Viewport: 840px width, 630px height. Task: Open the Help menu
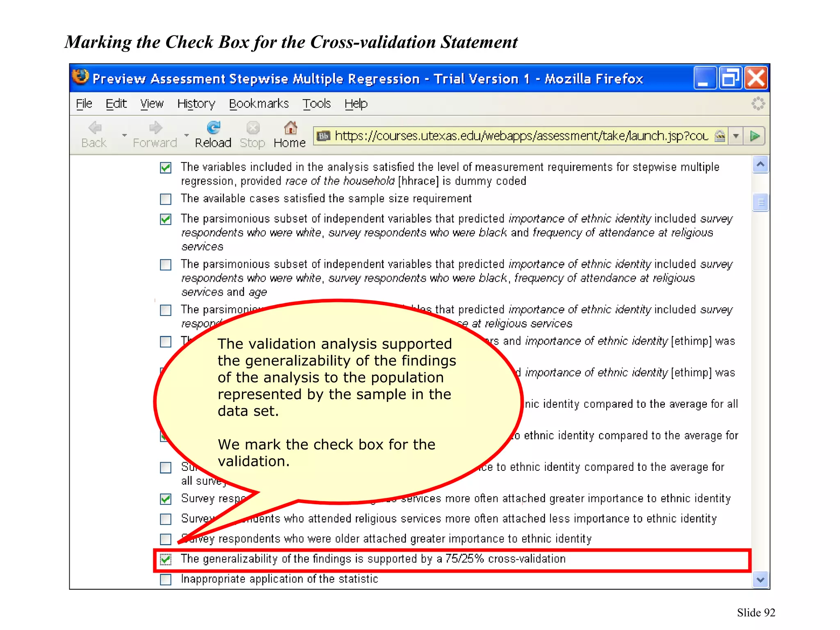(356, 104)
